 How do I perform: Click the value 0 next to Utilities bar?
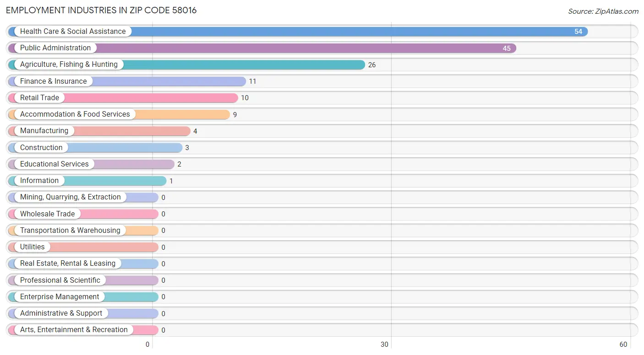tap(164, 247)
